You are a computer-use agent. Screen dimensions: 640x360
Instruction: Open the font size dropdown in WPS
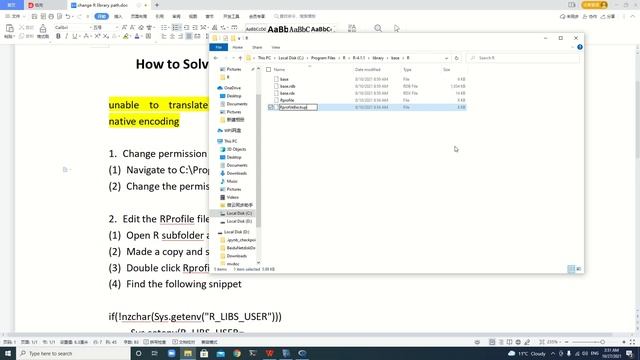(117, 27)
